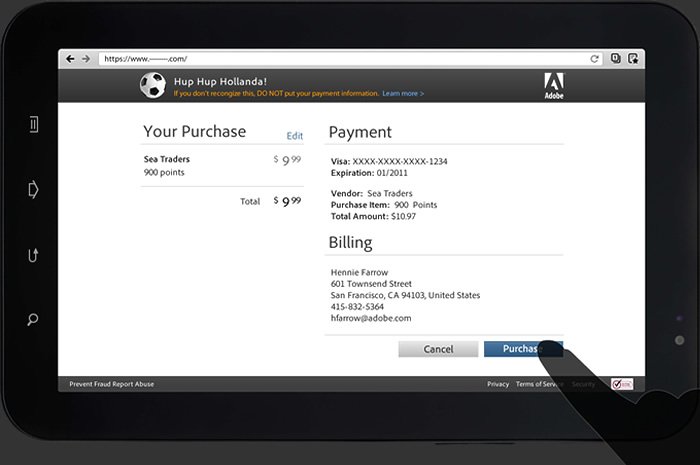This screenshot has height=465, width=700.
Task: Click the Cancel button
Action: coord(438,349)
